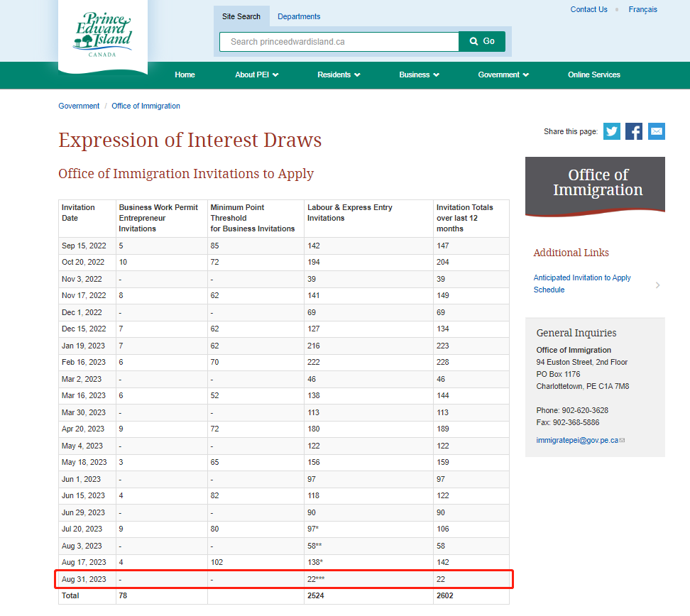The width and height of the screenshot is (690, 616).
Task: Select the Mar 2, 2023 date cell
Action: pos(87,379)
